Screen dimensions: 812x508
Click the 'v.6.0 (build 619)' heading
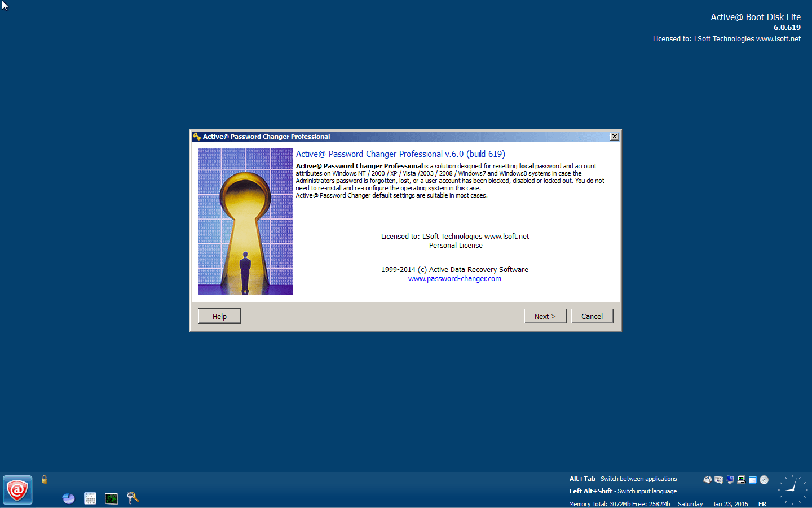(x=475, y=154)
